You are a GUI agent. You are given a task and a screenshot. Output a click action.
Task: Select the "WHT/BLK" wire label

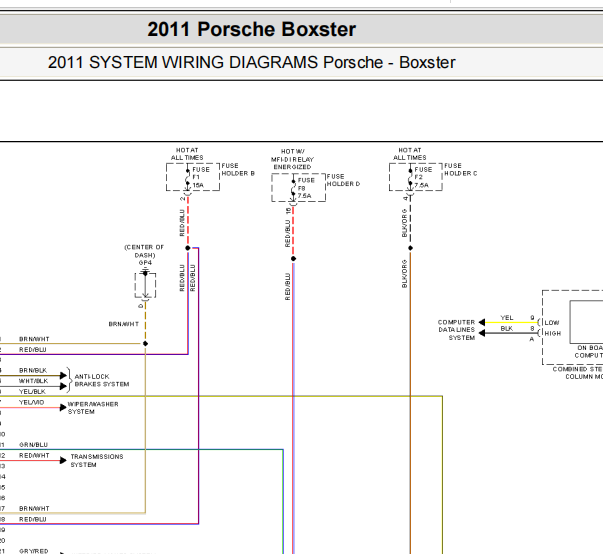33,381
